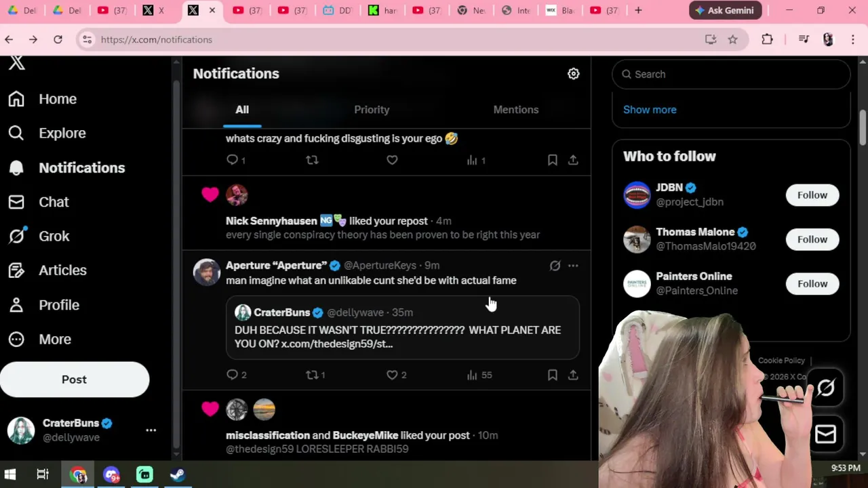Screen dimensions: 868x488
Task: Bookmark this page star icon
Action: pos(732,39)
